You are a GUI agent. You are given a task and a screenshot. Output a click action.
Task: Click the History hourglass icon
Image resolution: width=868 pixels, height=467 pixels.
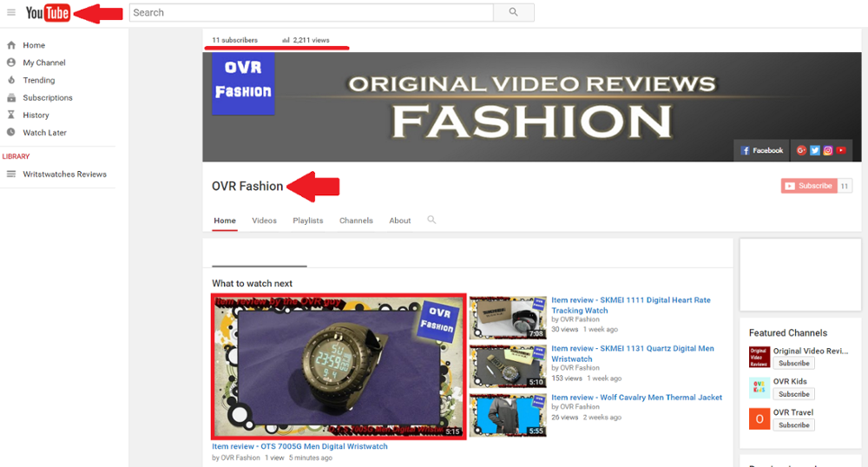click(11, 115)
